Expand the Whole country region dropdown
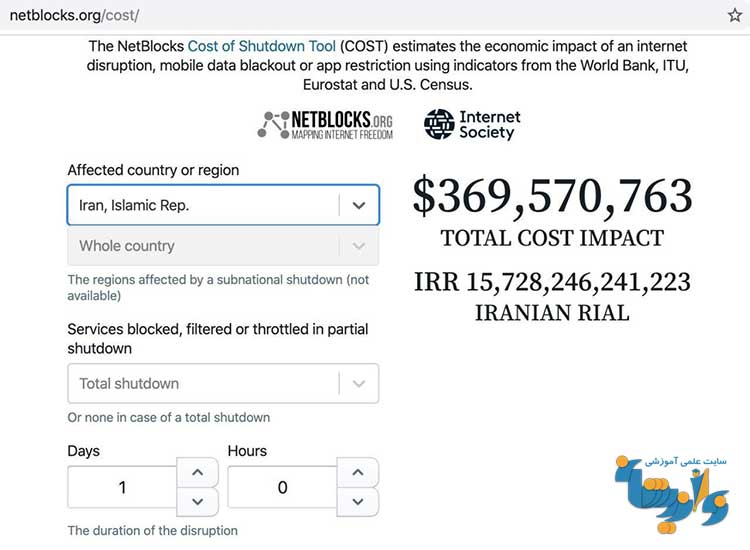Screen dimensions: 750x550 coord(223,246)
